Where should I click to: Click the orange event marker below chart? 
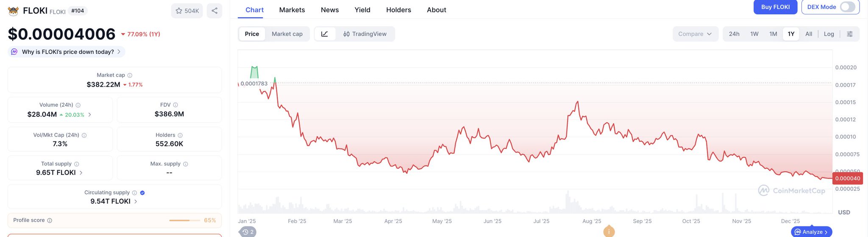click(x=609, y=231)
